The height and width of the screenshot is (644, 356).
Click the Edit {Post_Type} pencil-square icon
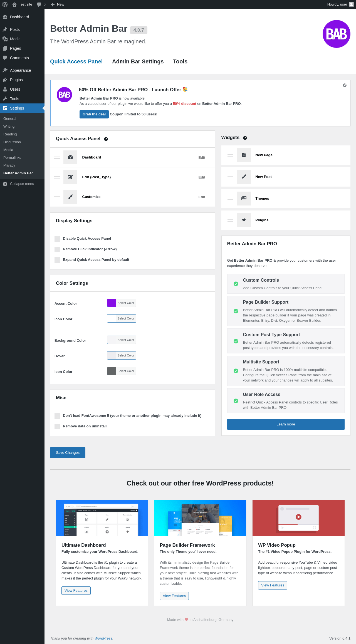tap(70, 177)
